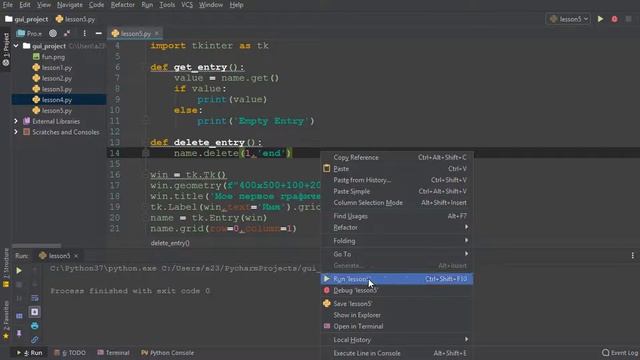Choose Copy Reference in context menu

[397, 157]
